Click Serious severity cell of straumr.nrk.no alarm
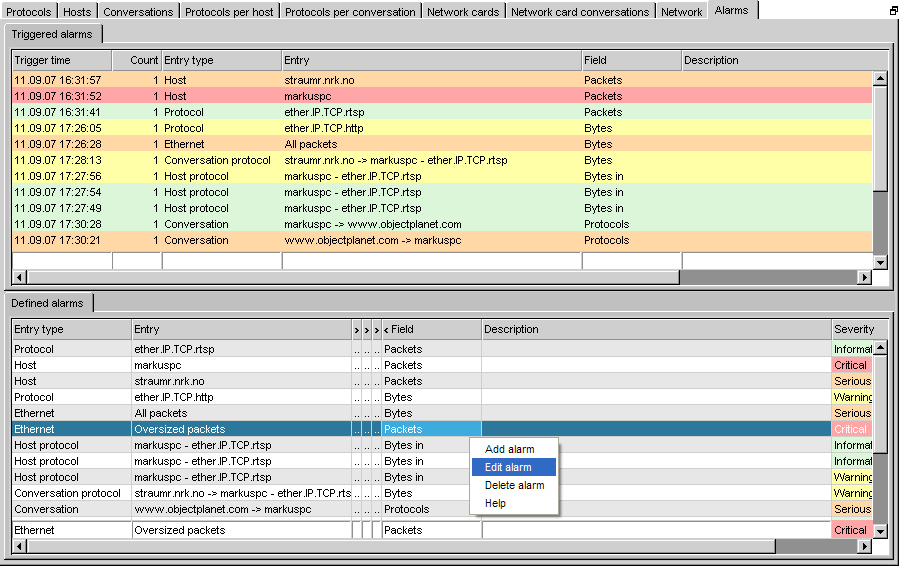 click(852, 381)
